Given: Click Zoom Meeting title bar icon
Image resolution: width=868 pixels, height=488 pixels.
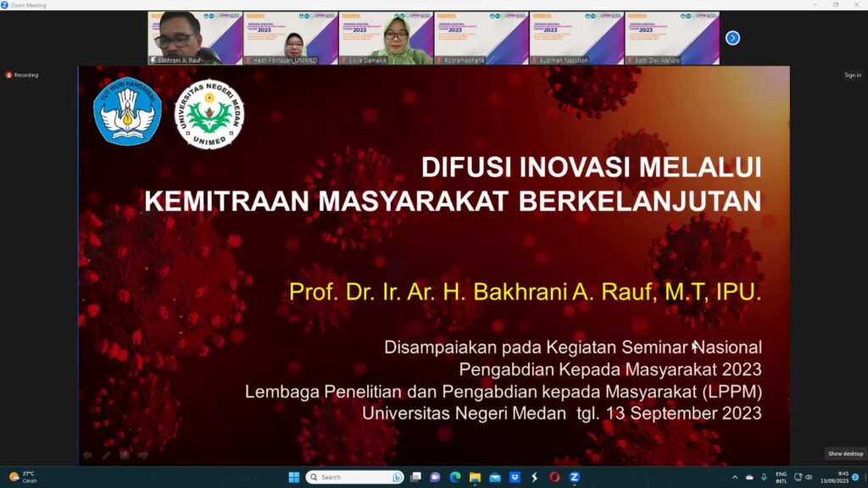Looking at the screenshot, I should [4, 5].
